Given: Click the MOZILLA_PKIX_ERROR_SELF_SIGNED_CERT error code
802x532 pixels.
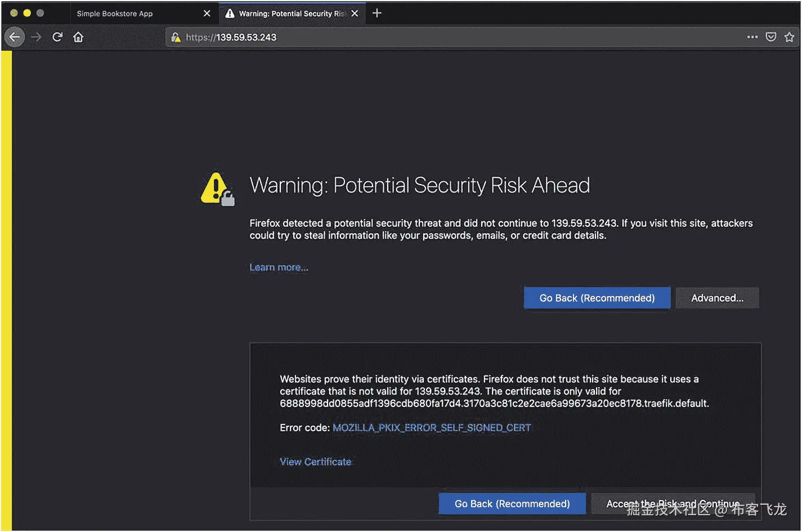Looking at the screenshot, I should tap(432, 428).
